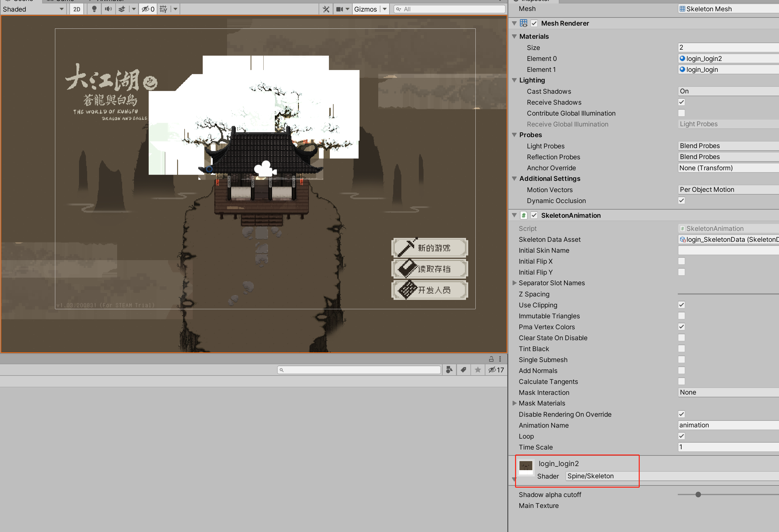
Task: Click the Animation Name field
Action: click(728, 425)
